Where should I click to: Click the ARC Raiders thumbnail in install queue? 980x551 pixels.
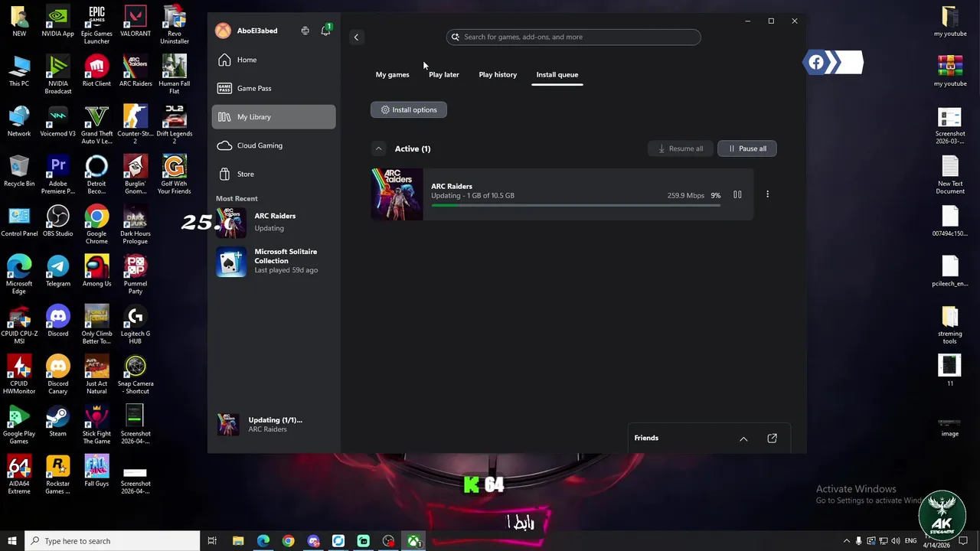(397, 194)
